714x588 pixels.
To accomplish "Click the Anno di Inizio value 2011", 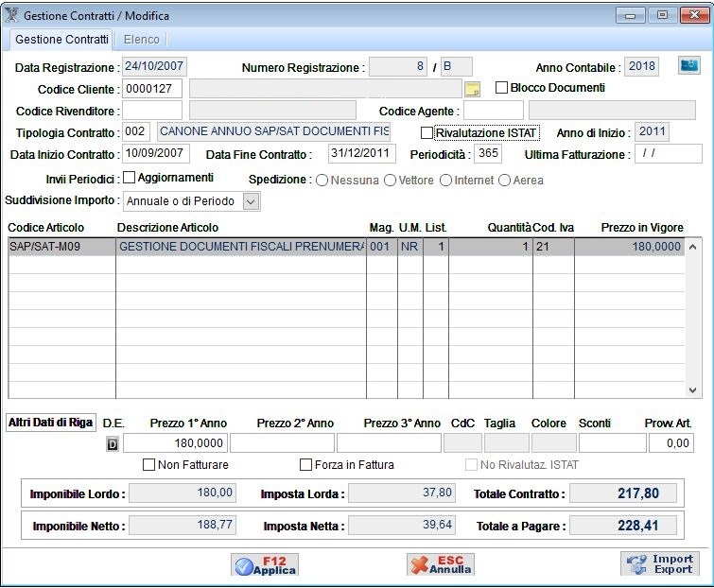I will (x=652, y=132).
